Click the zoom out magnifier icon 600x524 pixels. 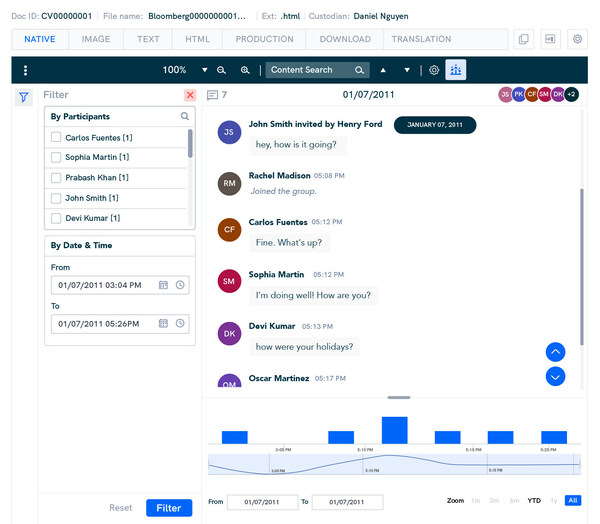(x=222, y=70)
